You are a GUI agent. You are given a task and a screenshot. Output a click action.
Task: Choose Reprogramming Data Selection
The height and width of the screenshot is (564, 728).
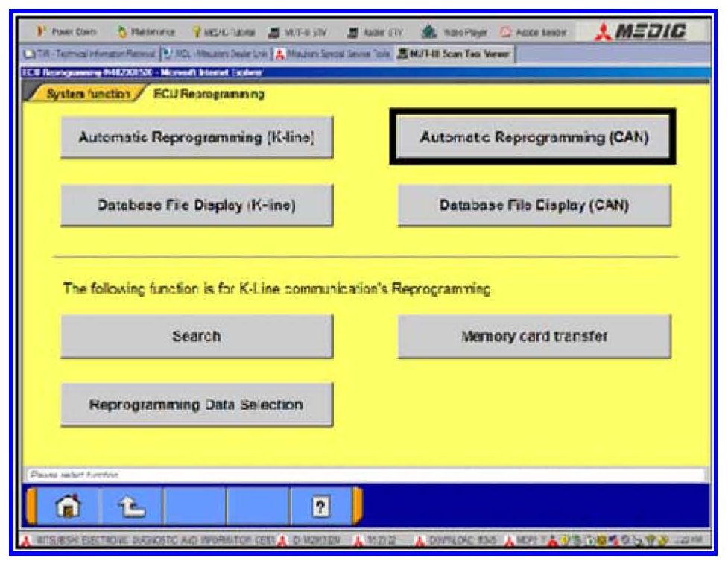pyautogui.click(x=196, y=405)
